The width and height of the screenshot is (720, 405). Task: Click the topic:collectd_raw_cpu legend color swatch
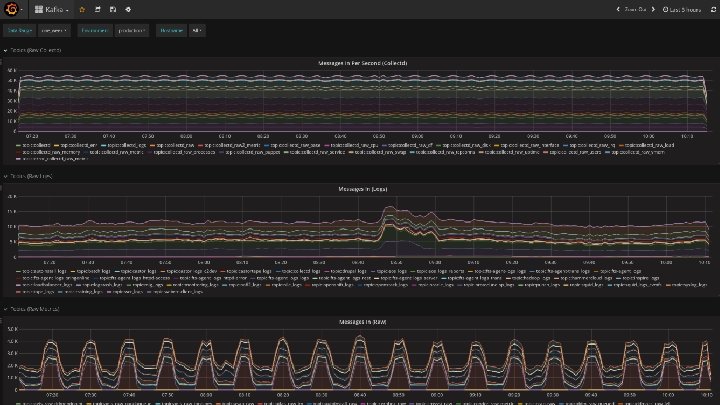pos(327,146)
